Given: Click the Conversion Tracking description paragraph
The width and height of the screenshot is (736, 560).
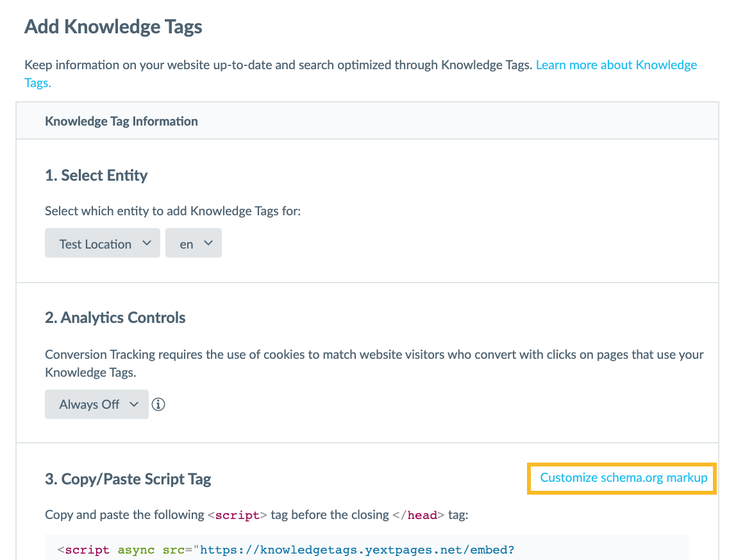Looking at the screenshot, I should click(x=374, y=363).
